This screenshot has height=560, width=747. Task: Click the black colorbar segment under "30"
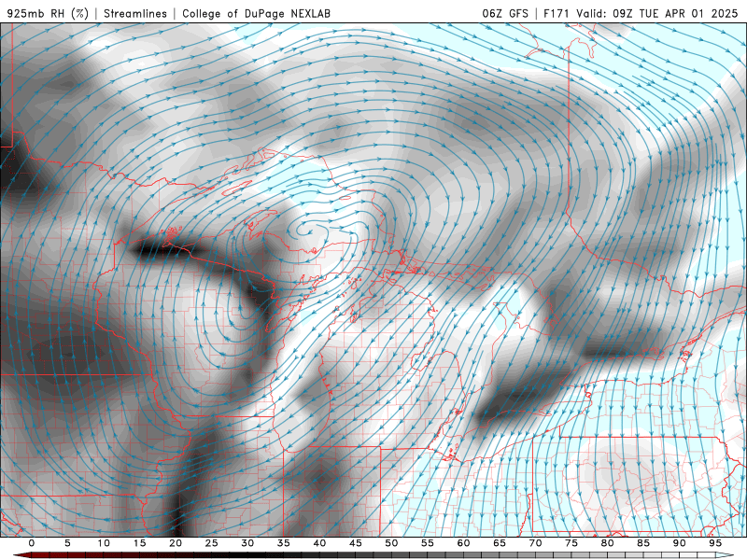coord(247,555)
